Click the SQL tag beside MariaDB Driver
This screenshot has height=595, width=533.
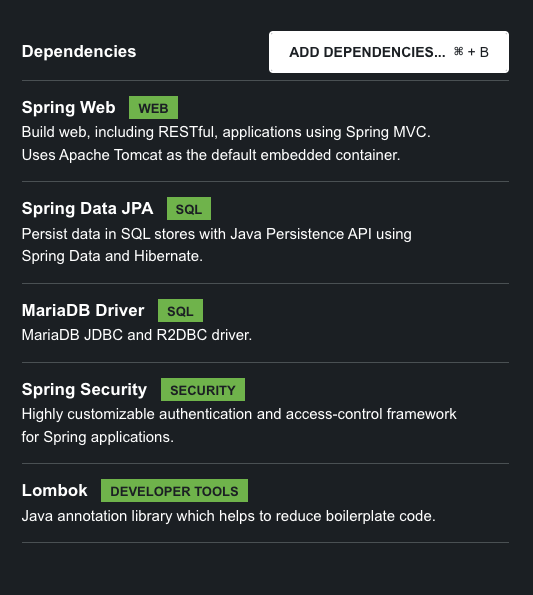180,311
